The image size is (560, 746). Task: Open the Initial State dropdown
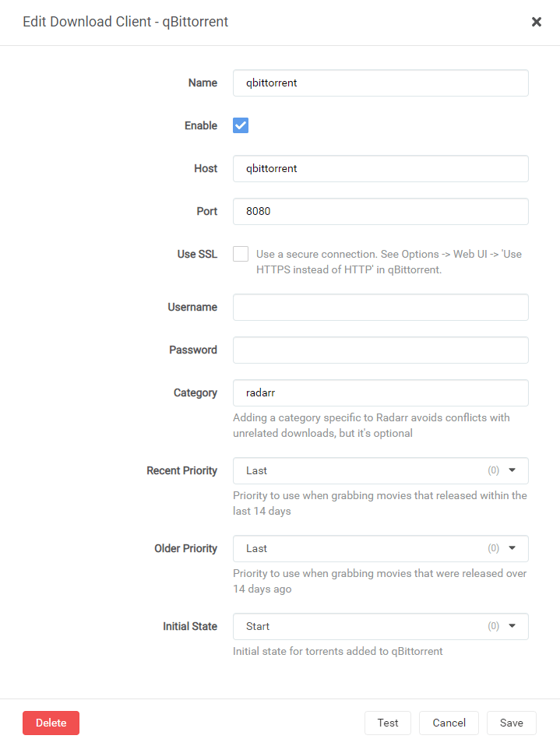(x=380, y=626)
